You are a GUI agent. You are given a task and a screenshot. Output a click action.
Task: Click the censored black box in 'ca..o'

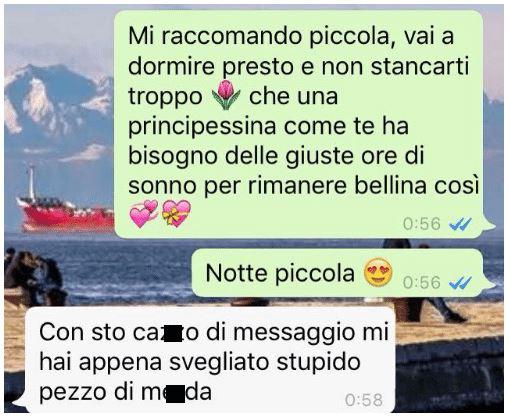click(172, 333)
